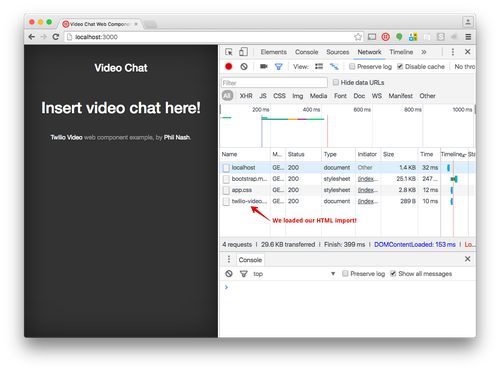The image size is (500, 372).
Task: Click the red record network log button
Action: click(x=229, y=67)
